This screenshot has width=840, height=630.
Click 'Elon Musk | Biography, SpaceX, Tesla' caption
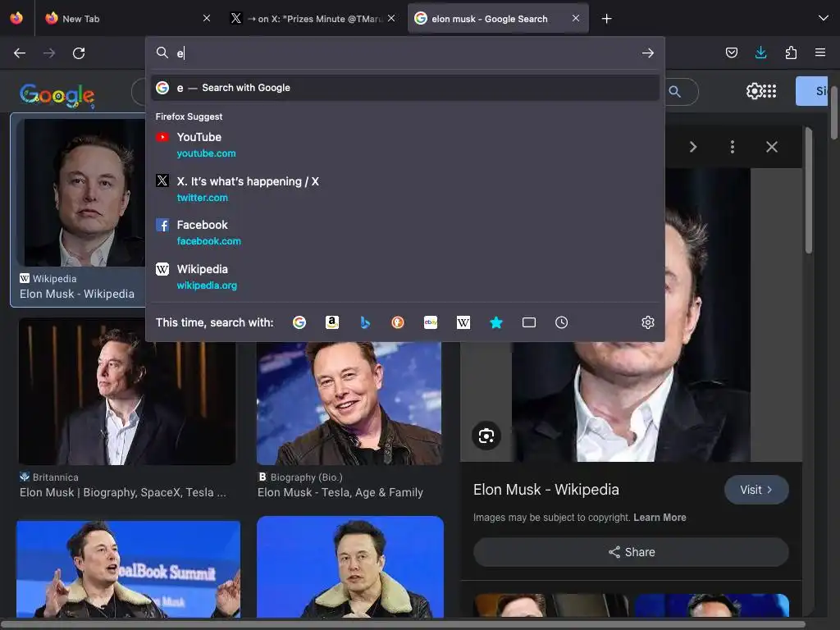point(123,492)
